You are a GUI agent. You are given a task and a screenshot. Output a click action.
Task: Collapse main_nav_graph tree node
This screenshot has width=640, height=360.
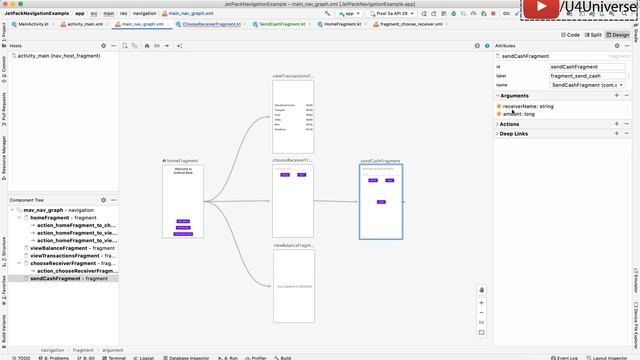click(12, 210)
